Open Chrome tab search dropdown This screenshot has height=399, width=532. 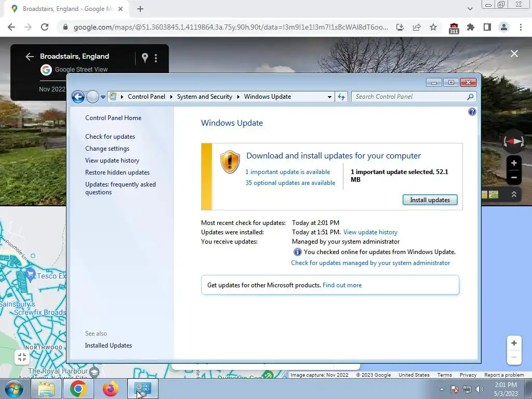click(470, 9)
